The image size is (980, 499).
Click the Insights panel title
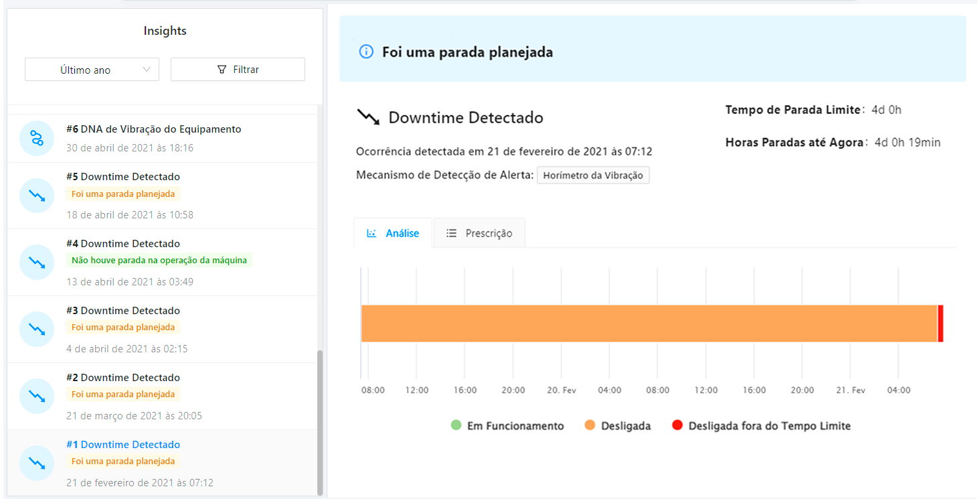click(x=165, y=31)
